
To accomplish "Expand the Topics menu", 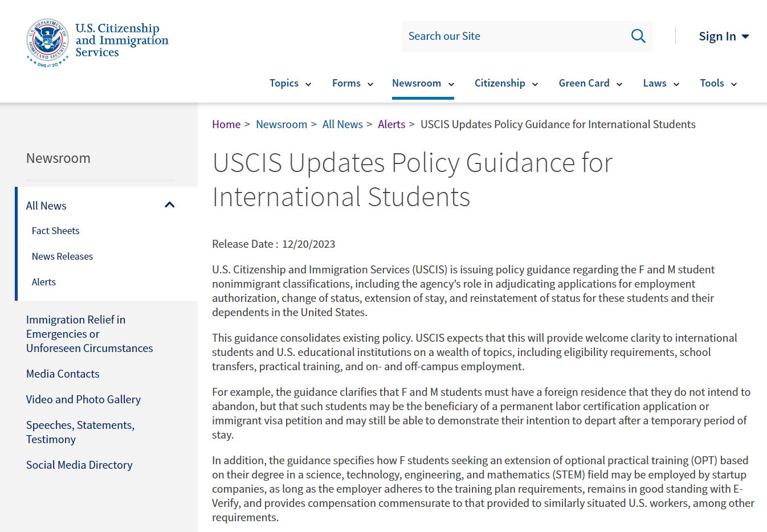I will (x=290, y=83).
